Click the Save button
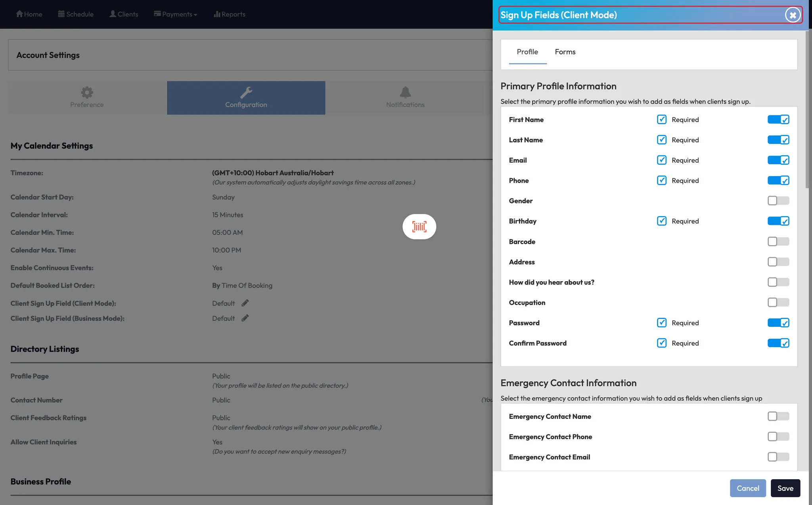 pyautogui.click(x=785, y=488)
